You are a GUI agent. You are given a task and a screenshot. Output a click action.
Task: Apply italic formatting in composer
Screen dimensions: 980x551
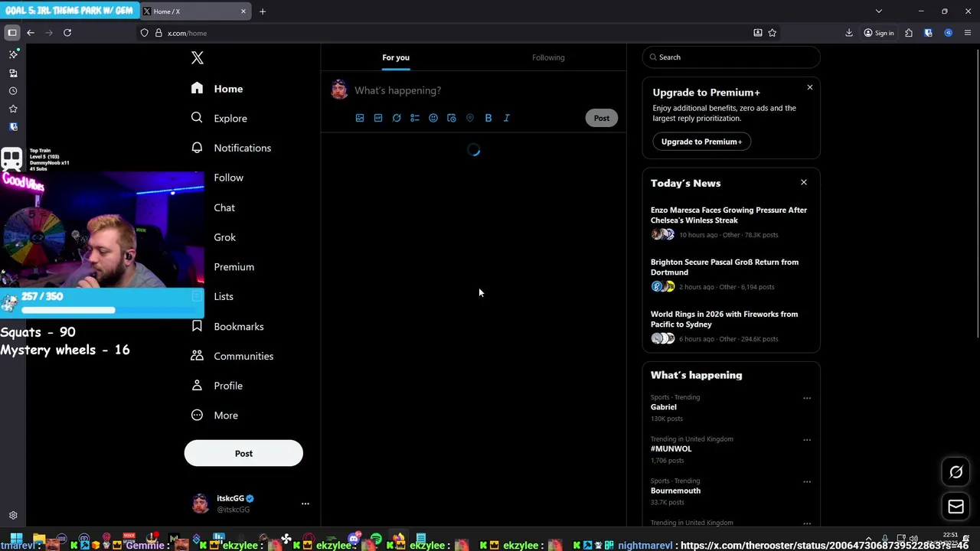click(x=507, y=118)
